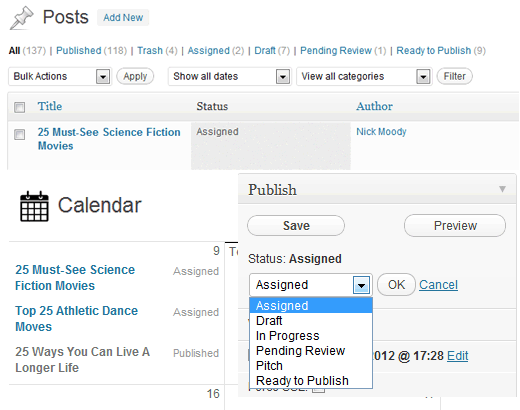Show Published posts filter
Image resolution: width=520 pixels, height=410 pixels.
pos(79,51)
